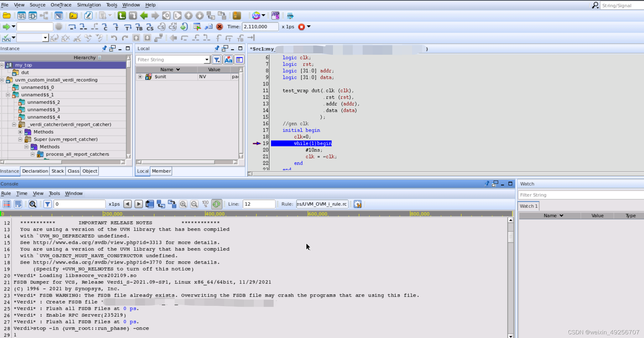Click the Console filter funnel icon
The image size is (644, 338).
pyautogui.click(x=47, y=204)
